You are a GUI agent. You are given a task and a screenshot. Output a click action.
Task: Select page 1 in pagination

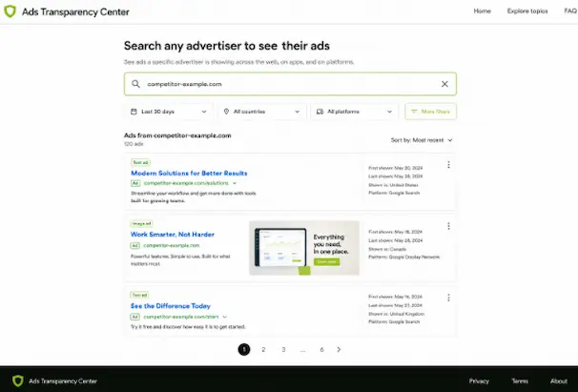point(243,349)
